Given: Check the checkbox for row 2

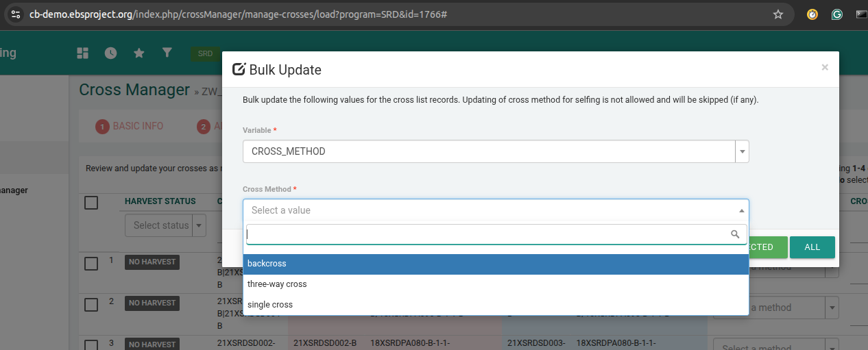Looking at the screenshot, I should click(91, 305).
